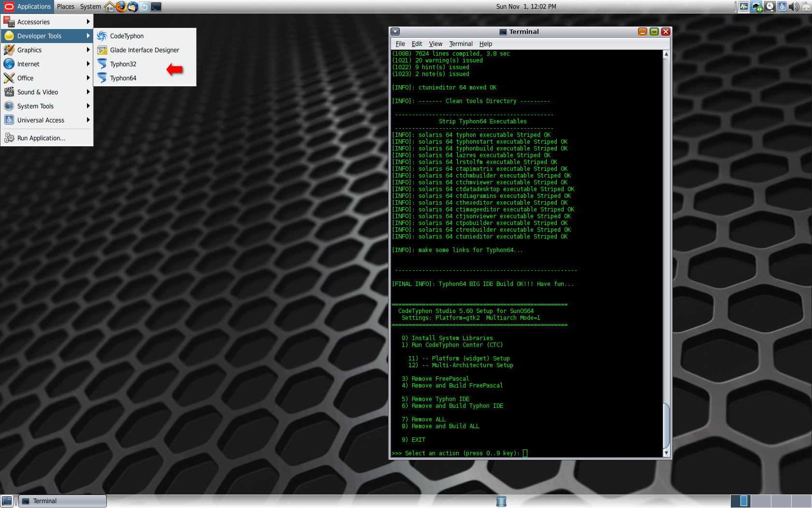Click the System Tools gear icon
This screenshot has height=508, width=812.
point(9,106)
